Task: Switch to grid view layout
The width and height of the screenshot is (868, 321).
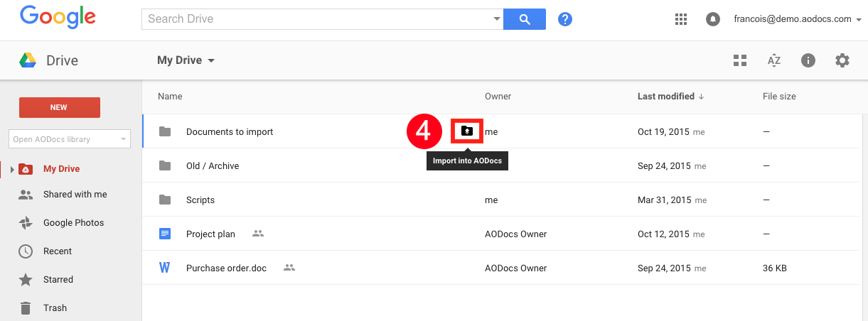Action: [740, 60]
